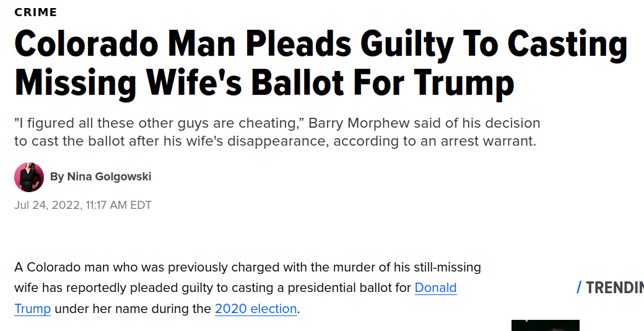Follow the underlined "Trump" link in paragraph
This screenshot has height=331, width=644.
(x=32, y=309)
